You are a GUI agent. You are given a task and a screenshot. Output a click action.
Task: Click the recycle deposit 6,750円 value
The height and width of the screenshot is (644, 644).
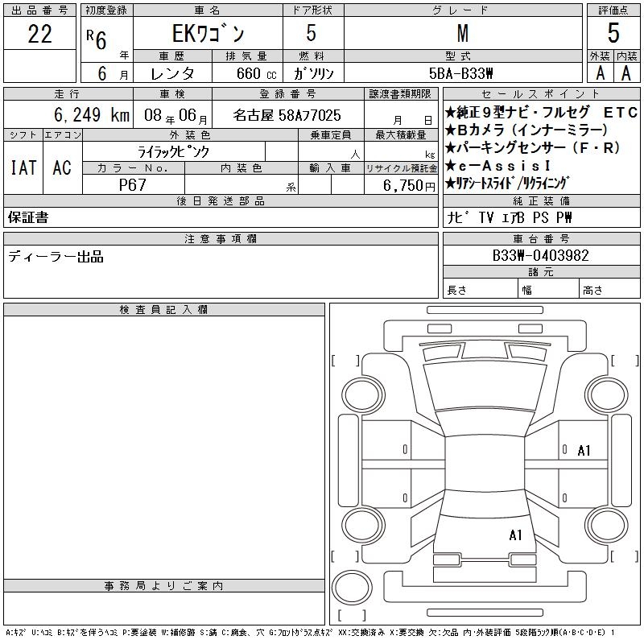401,185
